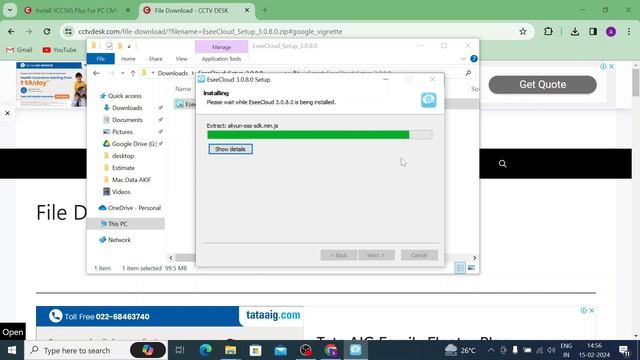Open Gmail bookmark
This screenshot has width=640, height=360.
point(19,50)
